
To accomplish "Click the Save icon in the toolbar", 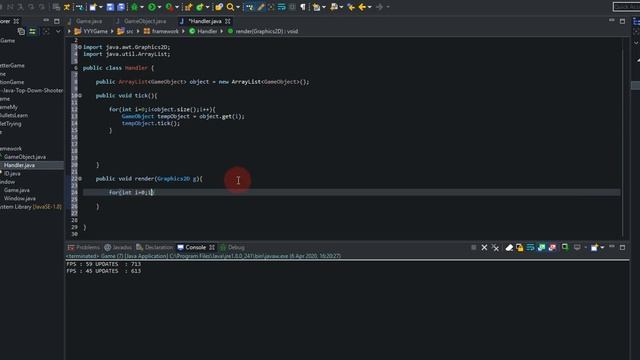I will (110, 7).
